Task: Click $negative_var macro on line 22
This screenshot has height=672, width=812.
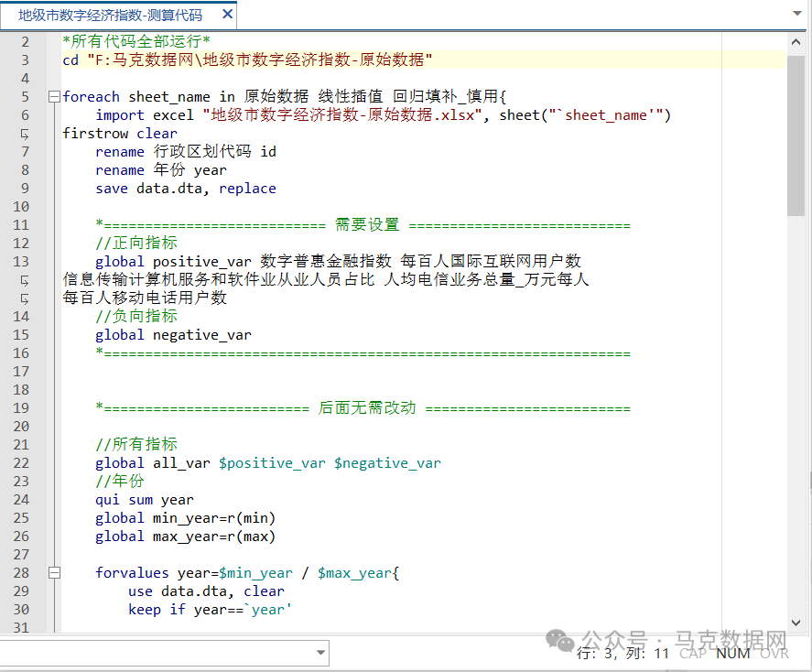Action: point(388,463)
